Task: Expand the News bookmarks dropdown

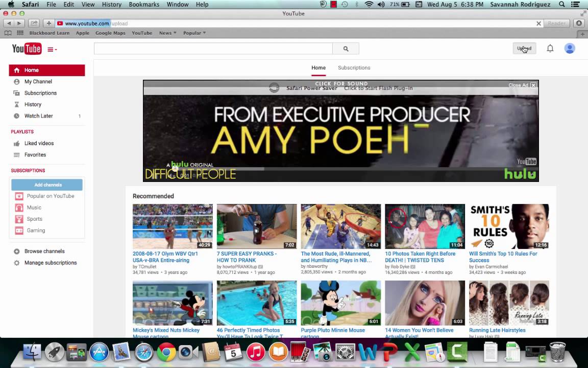Action: pos(167,33)
